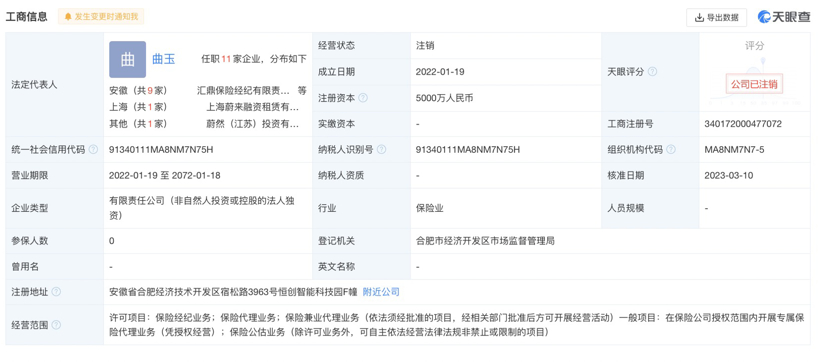Click help icon next to 纳税人识别号
The height and width of the screenshot is (362, 820).
click(x=381, y=150)
